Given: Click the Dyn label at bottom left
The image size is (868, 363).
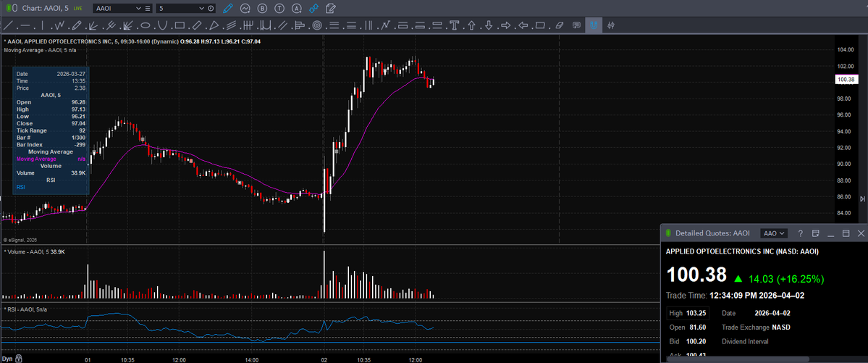Looking at the screenshot, I should pyautogui.click(x=7, y=358).
